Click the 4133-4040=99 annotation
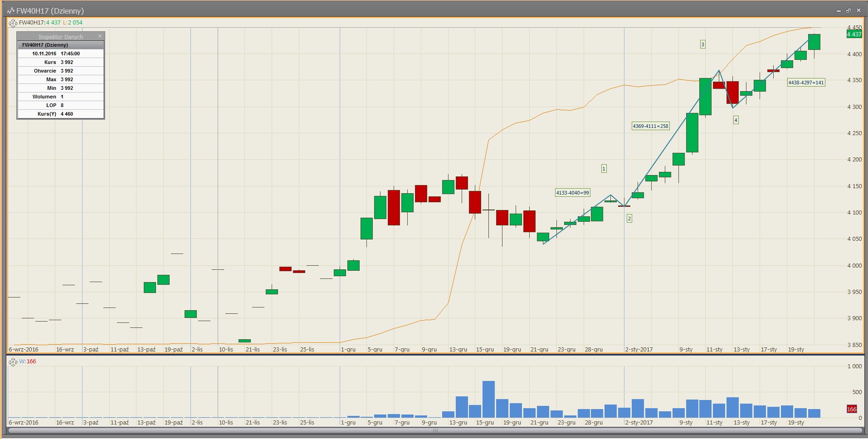868x439 pixels. [x=572, y=192]
